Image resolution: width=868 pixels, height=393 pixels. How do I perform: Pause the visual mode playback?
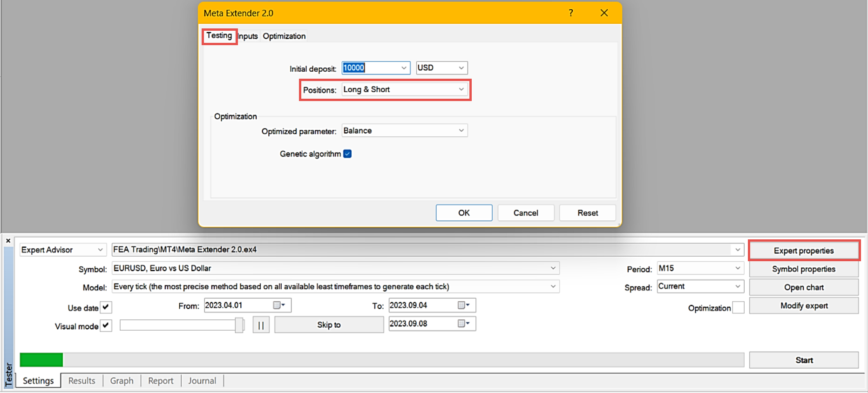pyautogui.click(x=261, y=325)
